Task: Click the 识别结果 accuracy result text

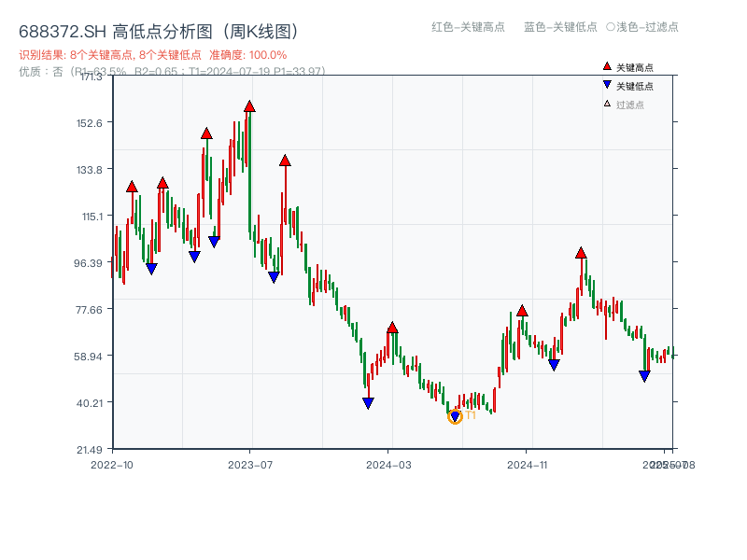Action: 149,56
